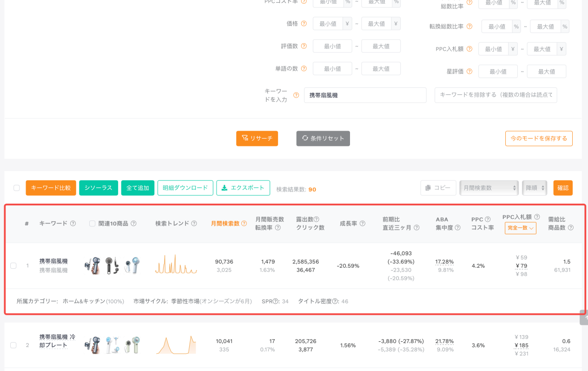Enable the 関連10商品 checkbox
Screen dimensions: 588x371
(x=92, y=224)
